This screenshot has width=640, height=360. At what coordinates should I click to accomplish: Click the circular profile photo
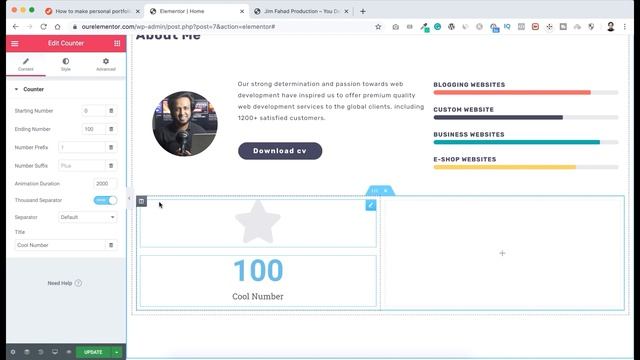(185, 124)
